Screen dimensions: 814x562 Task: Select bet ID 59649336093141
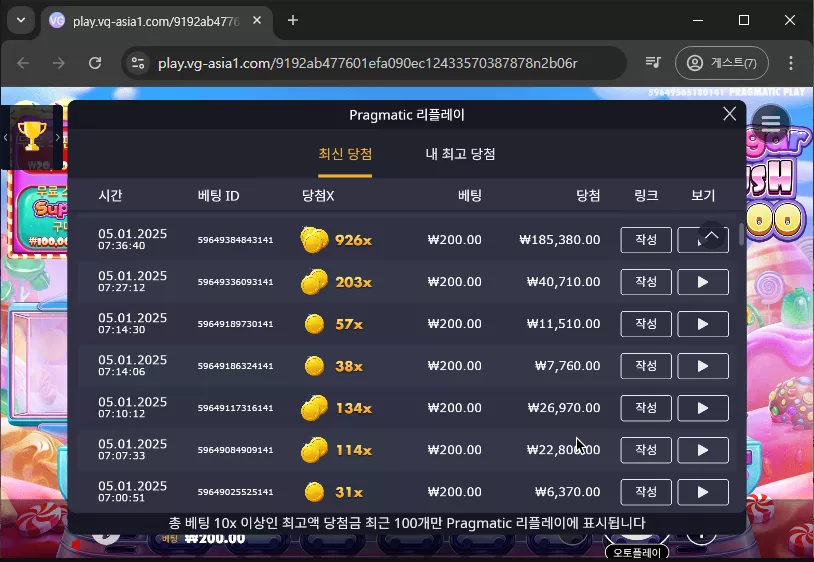point(235,282)
